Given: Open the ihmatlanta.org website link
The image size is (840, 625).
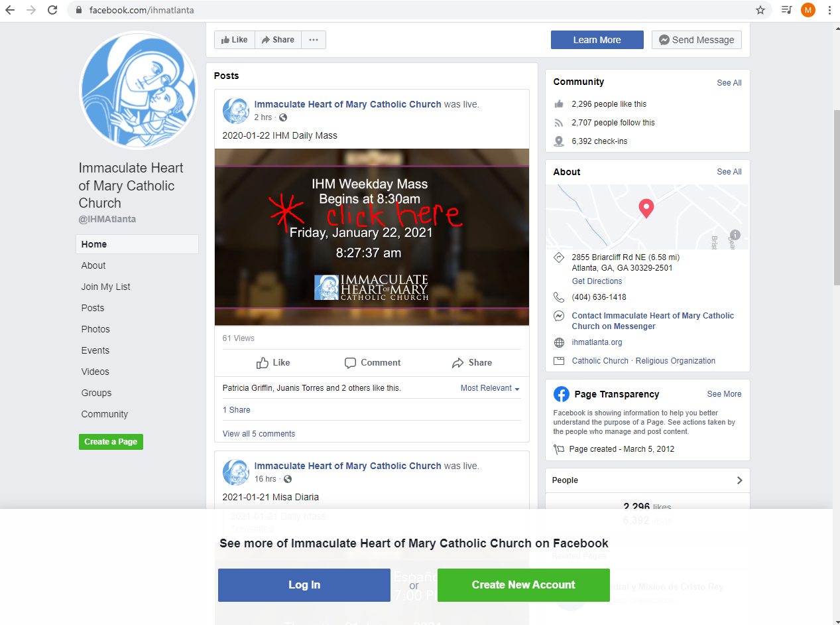Looking at the screenshot, I should point(597,342).
